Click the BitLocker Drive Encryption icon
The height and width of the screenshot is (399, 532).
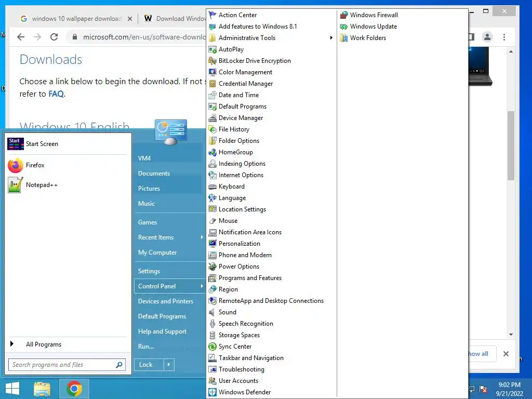(212, 61)
